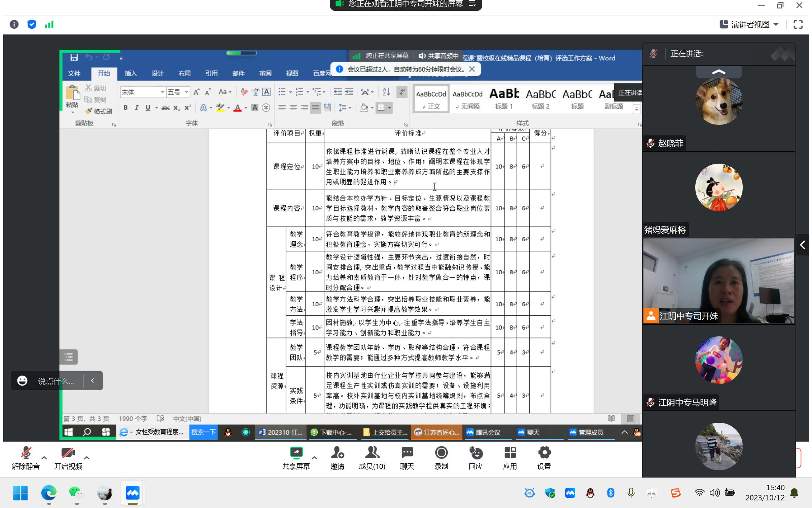Expand video options arrow beside 开启视频
This screenshot has width=812, height=508.
87,458
